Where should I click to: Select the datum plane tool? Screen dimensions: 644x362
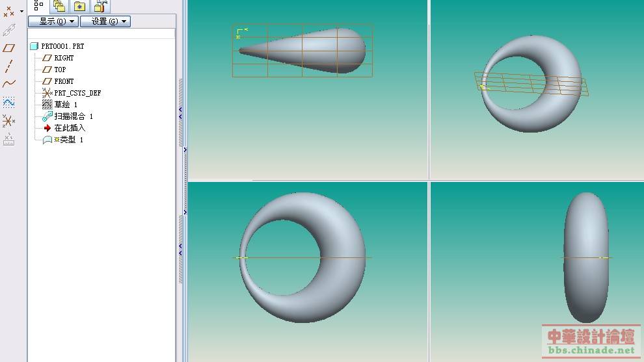click(8, 48)
